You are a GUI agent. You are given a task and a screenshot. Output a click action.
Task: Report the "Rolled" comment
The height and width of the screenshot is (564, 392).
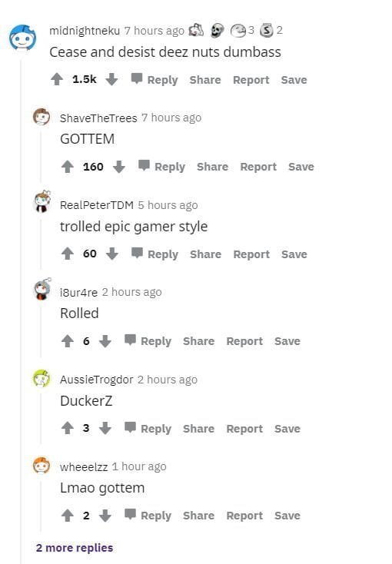[244, 341]
